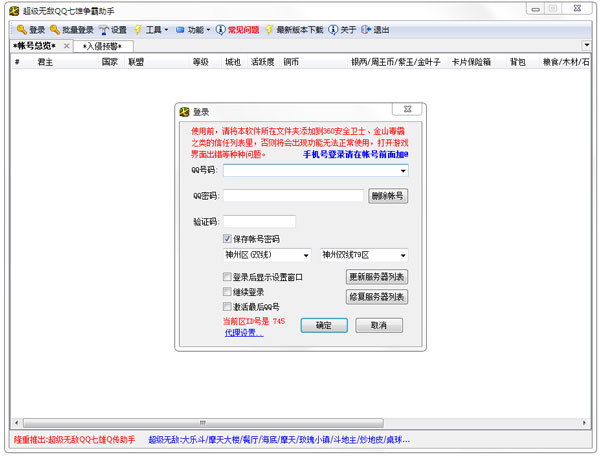Screen dimensions: 600x456
Task: Confirm login with 确定 button
Action: pyautogui.click(x=324, y=326)
